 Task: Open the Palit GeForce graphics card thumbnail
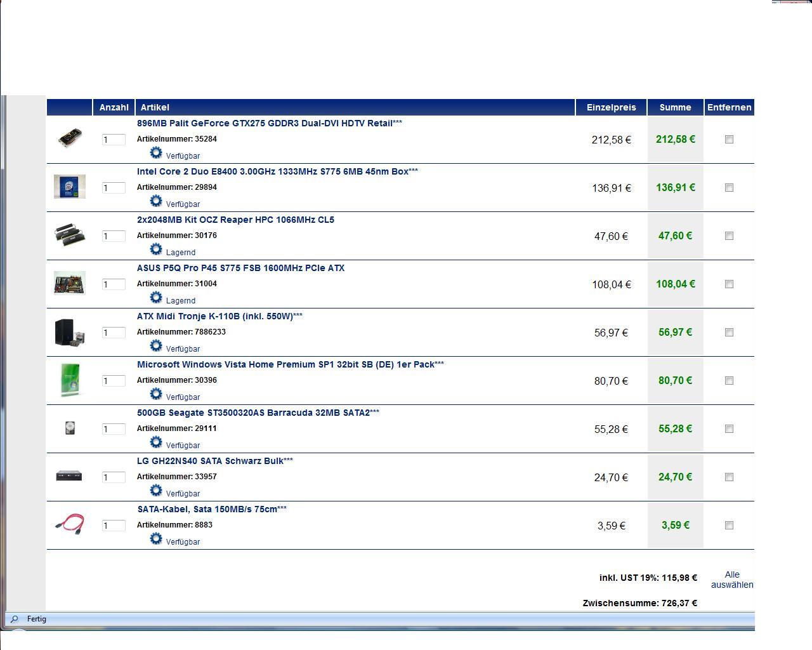tap(70, 138)
